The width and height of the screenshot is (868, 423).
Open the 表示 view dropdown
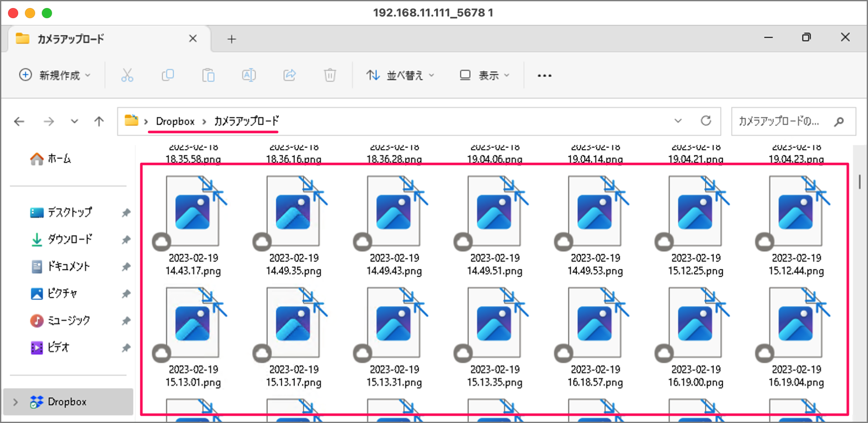(x=483, y=75)
